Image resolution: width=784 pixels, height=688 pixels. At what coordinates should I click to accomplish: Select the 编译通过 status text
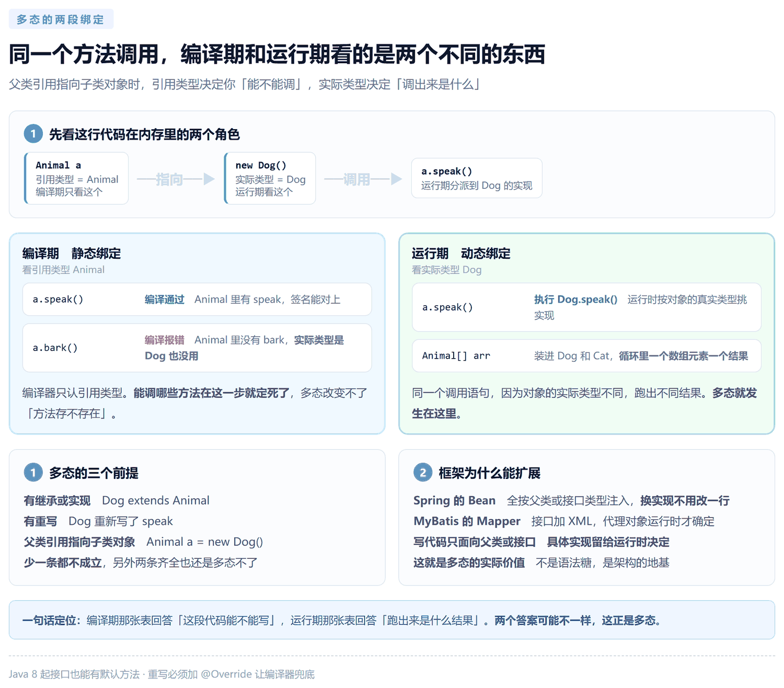coord(165,300)
